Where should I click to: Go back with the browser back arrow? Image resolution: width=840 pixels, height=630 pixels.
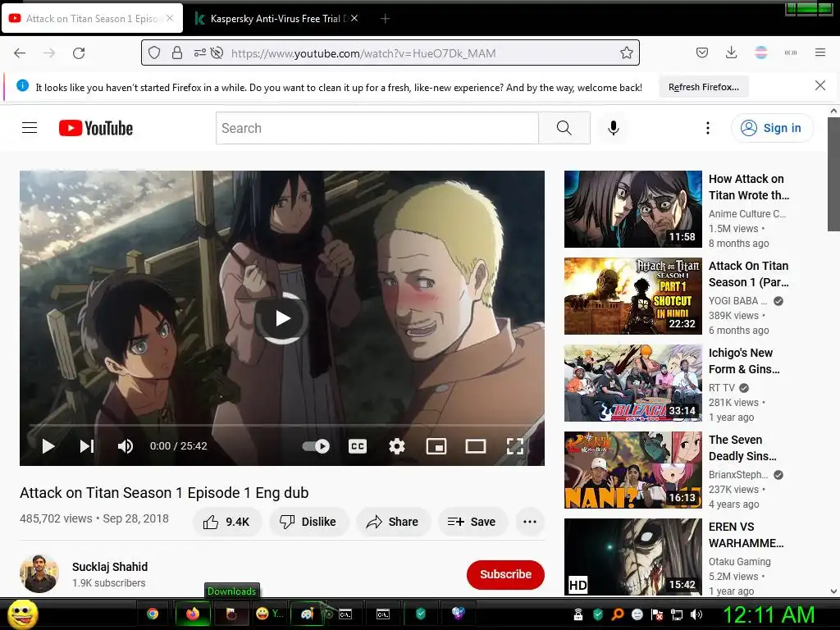pyautogui.click(x=20, y=53)
